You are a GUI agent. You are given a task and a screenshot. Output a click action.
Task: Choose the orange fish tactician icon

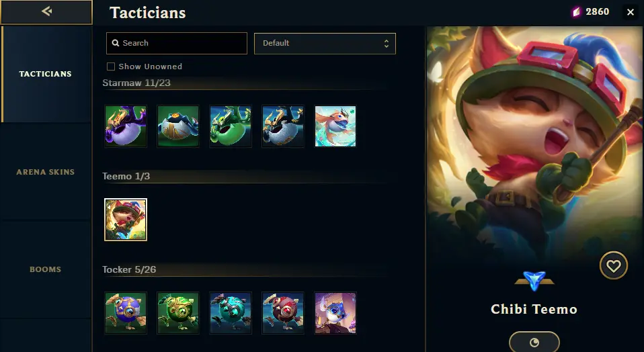[x=335, y=126]
